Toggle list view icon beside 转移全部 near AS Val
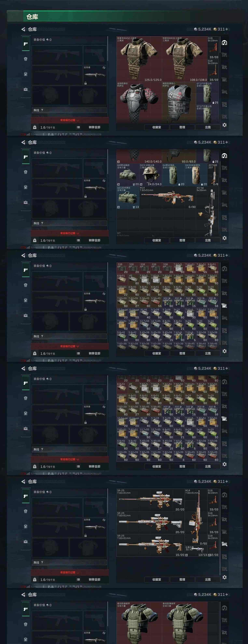248x644 pixels. (78, 240)
